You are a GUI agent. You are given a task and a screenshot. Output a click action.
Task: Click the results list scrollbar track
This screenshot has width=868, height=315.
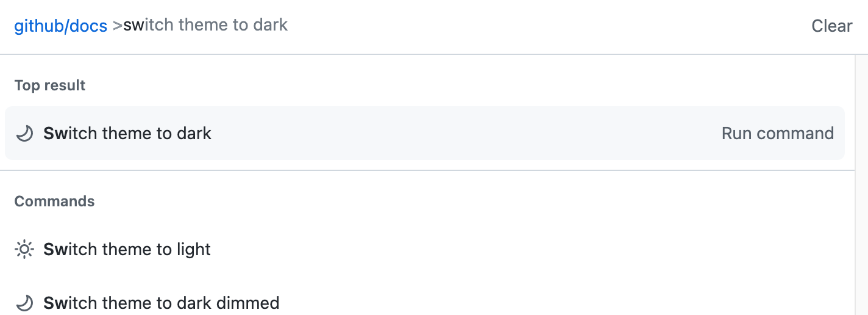(861, 183)
